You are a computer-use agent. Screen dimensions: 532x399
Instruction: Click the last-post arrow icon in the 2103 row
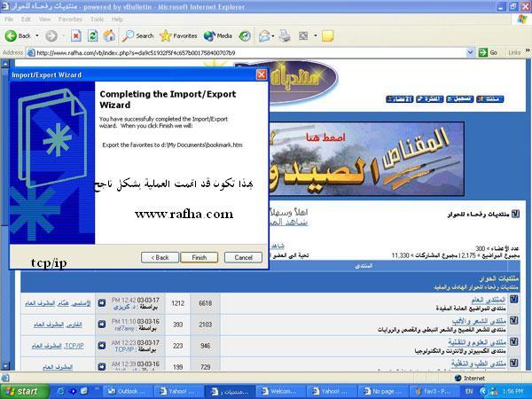[102, 325]
